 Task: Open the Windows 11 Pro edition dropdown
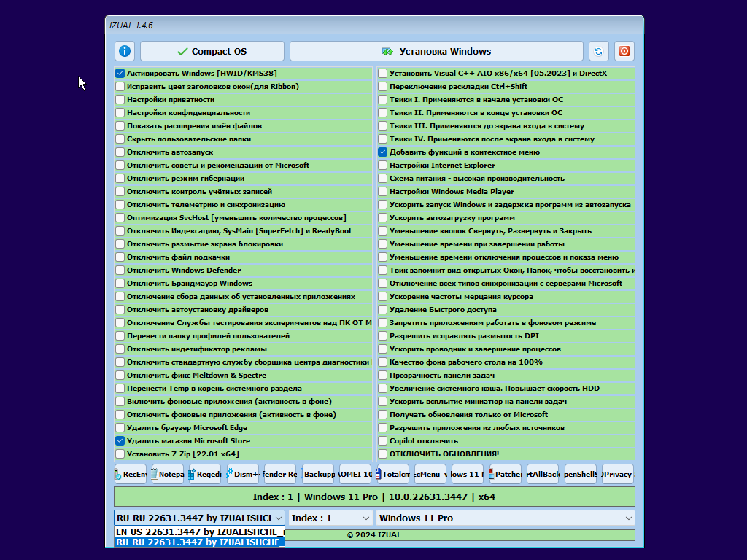tap(505, 518)
